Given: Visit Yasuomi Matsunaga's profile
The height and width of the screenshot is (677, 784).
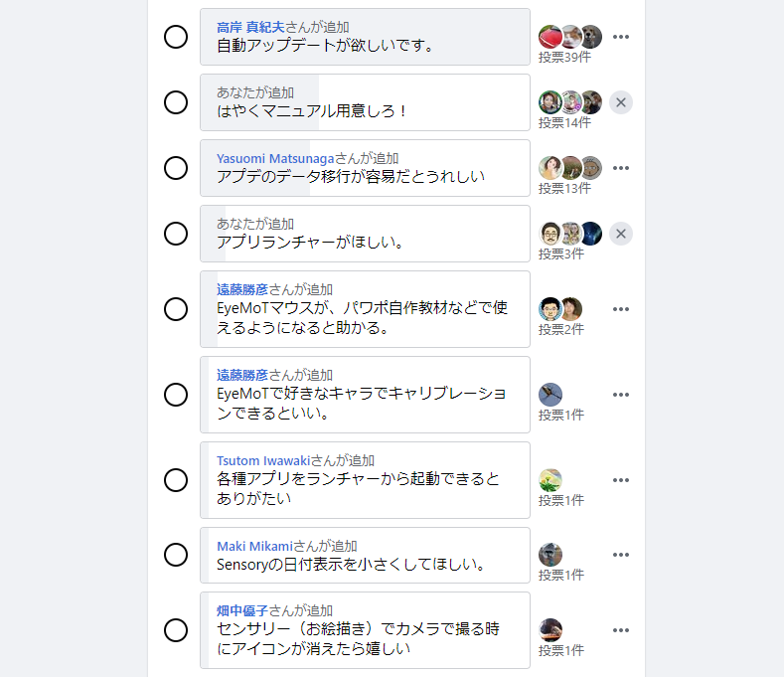Looking at the screenshot, I should (x=274, y=158).
